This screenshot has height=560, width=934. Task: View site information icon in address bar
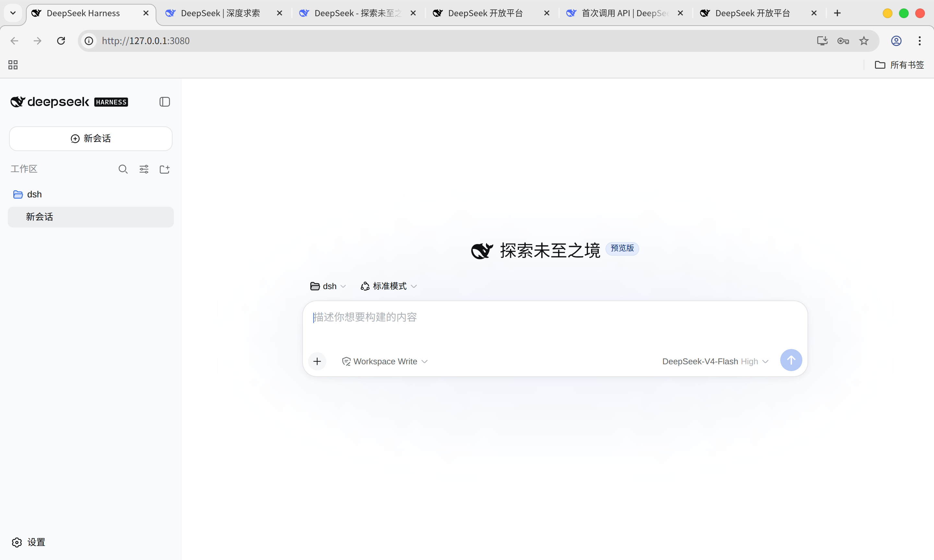click(89, 41)
